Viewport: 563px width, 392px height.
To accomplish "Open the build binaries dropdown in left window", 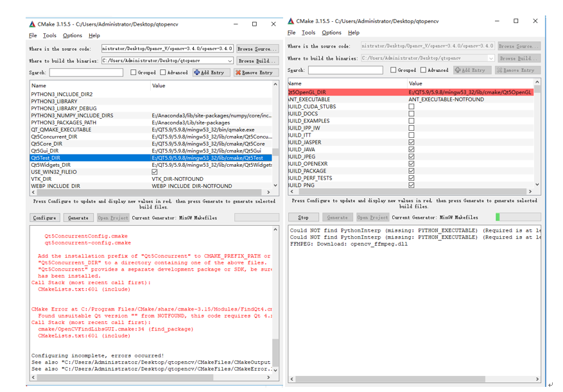I will [230, 61].
